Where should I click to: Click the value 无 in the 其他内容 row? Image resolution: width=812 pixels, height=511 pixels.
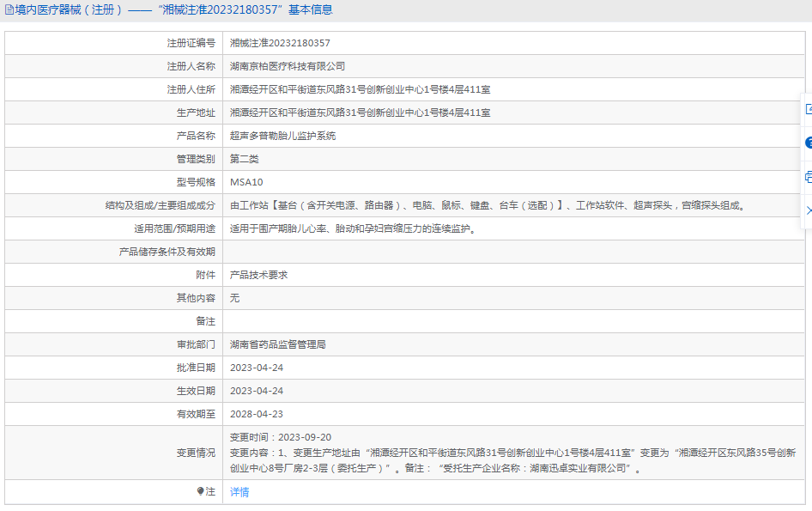coord(234,298)
